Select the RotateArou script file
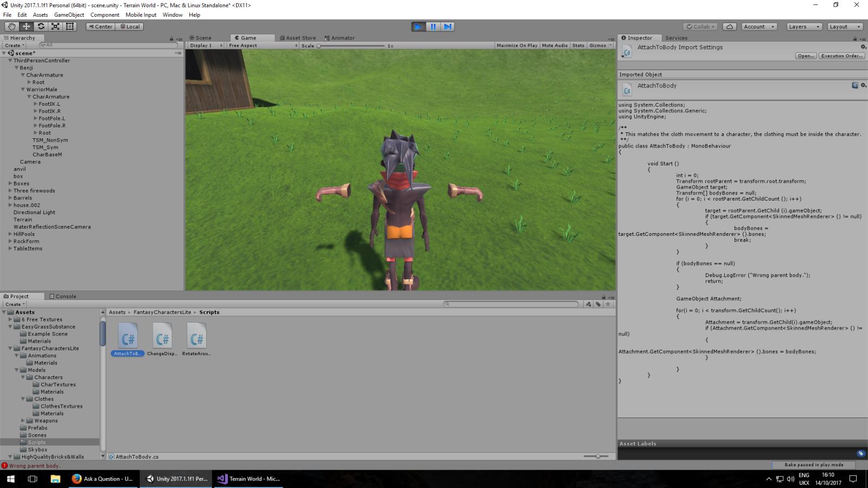The image size is (868, 488). click(196, 336)
